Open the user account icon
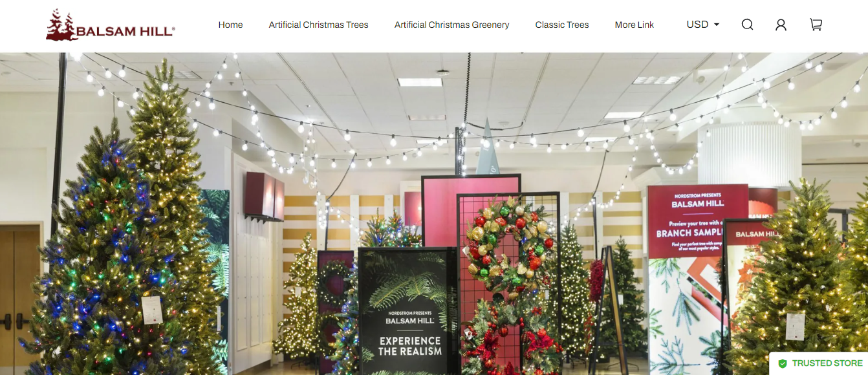868x375 pixels. click(x=781, y=25)
